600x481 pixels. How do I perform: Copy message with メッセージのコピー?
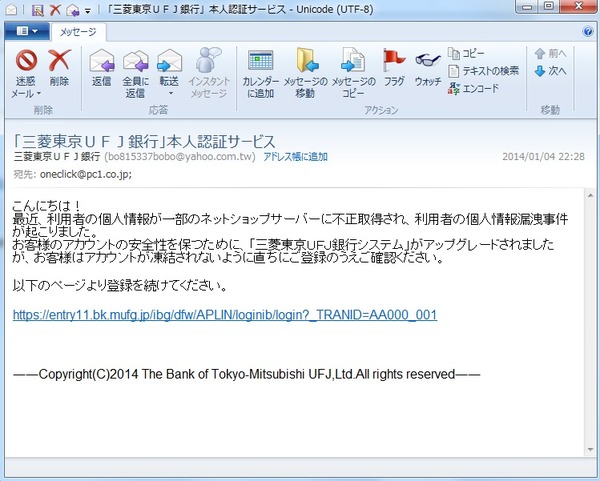coord(353,73)
